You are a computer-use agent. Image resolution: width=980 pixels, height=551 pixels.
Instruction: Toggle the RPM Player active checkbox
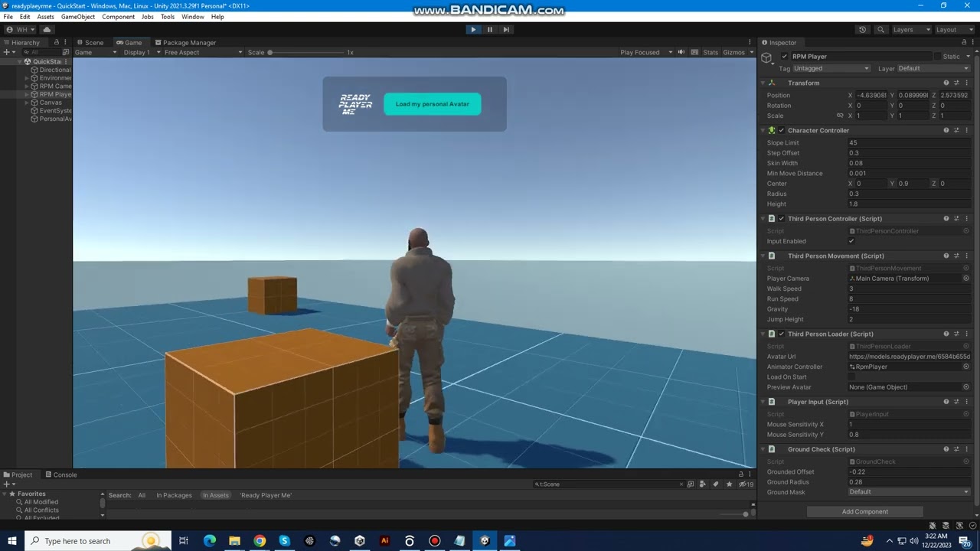pos(784,57)
